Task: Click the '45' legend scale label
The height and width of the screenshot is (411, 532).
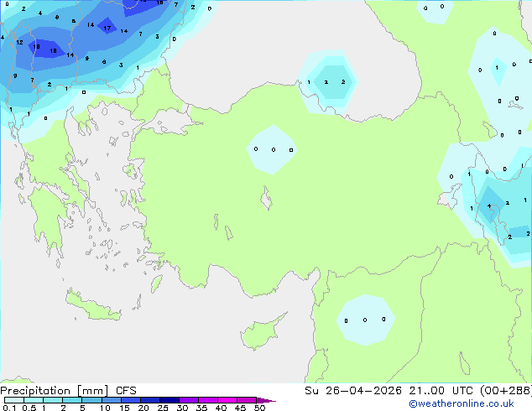Action: point(240,408)
